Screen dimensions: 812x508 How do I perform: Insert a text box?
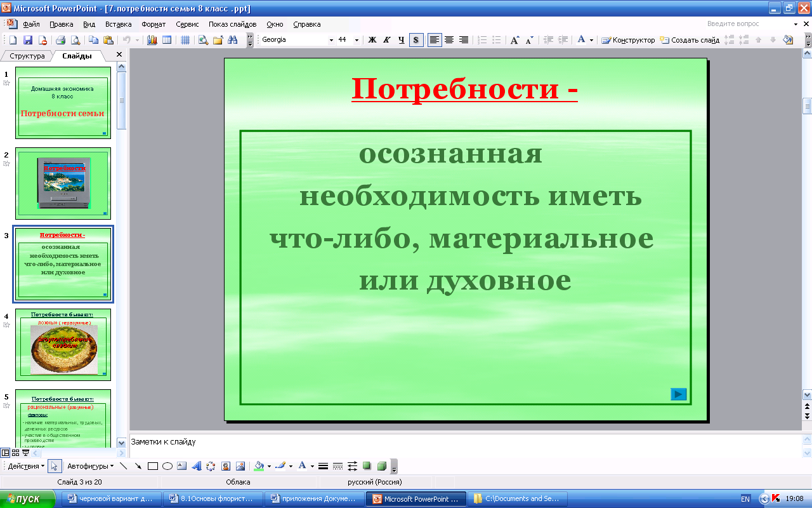(x=182, y=466)
